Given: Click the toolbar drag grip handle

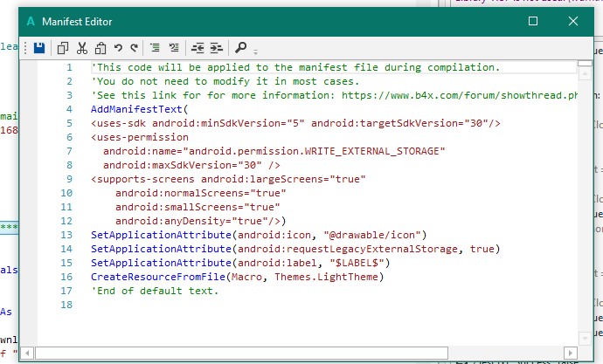Looking at the screenshot, I should click(x=25, y=48).
